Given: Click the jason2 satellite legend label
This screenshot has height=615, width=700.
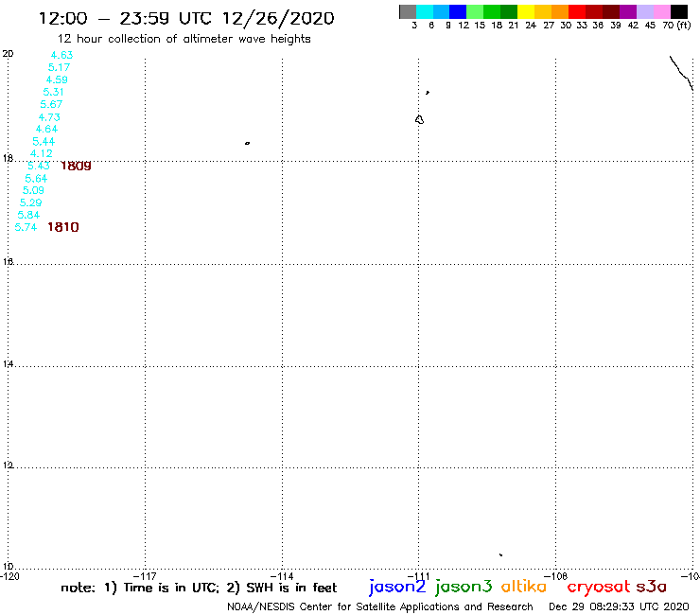Looking at the screenshot, I should 397,587.
